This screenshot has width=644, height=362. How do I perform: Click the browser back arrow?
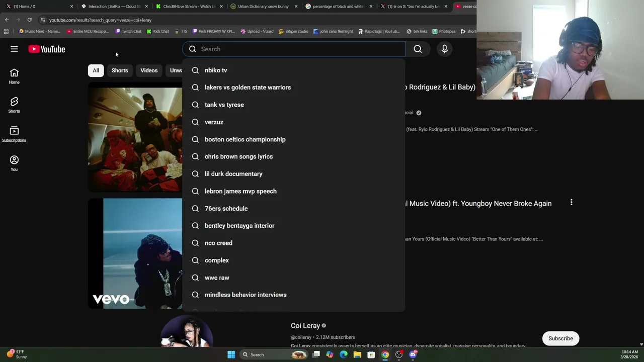[x=7, y=20]
